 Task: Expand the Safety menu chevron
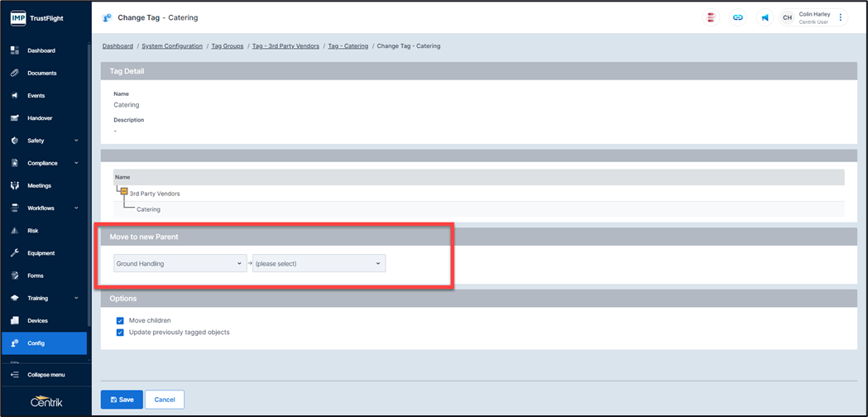[x=76, y=141]
